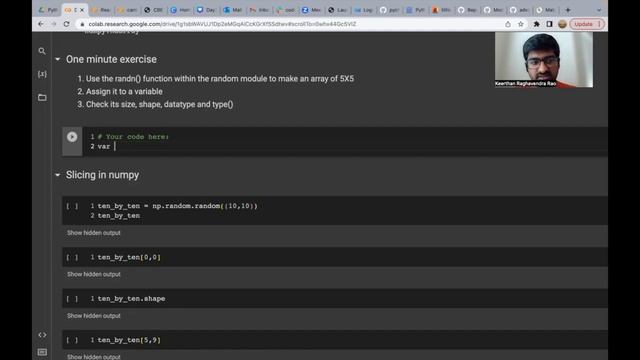
Task: Switch to the first browser tab 'Pyt'
Action: 48,10
